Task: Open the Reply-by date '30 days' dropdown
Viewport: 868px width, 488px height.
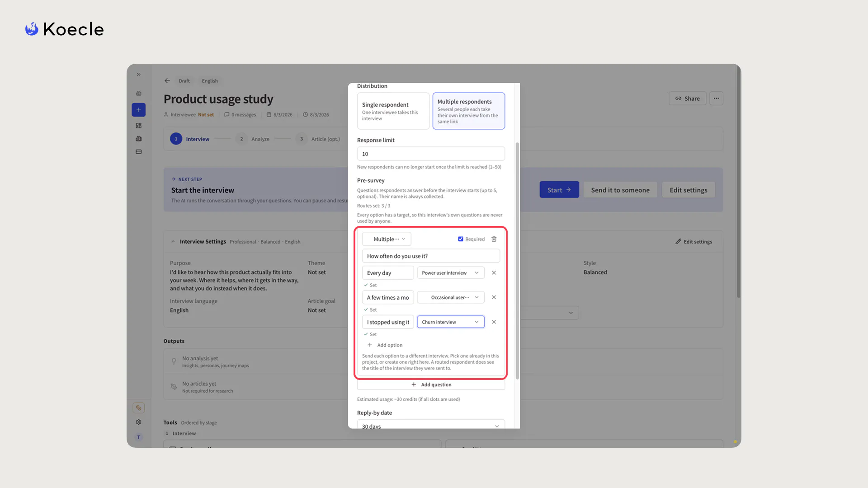Action: (431, 425)
